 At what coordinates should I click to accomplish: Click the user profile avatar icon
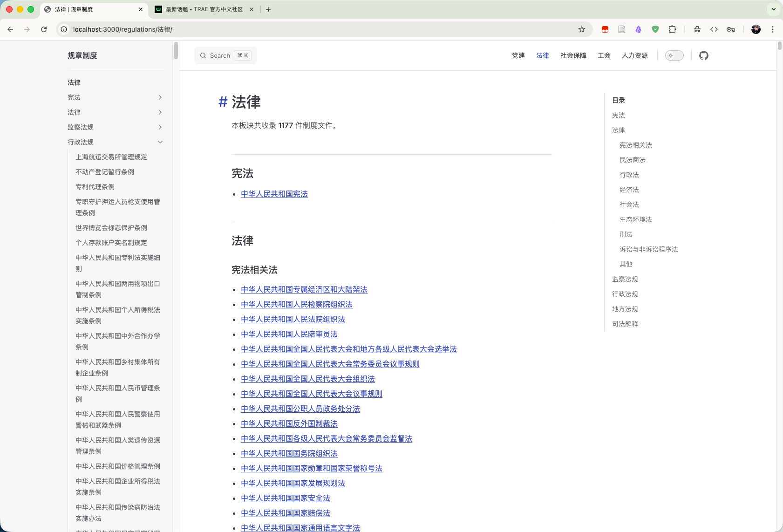(756, 29)
